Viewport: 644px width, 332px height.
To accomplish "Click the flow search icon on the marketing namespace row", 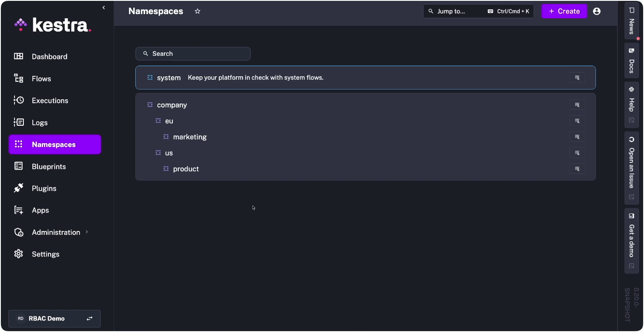I will pyautogui.click(x=577, y=137).
